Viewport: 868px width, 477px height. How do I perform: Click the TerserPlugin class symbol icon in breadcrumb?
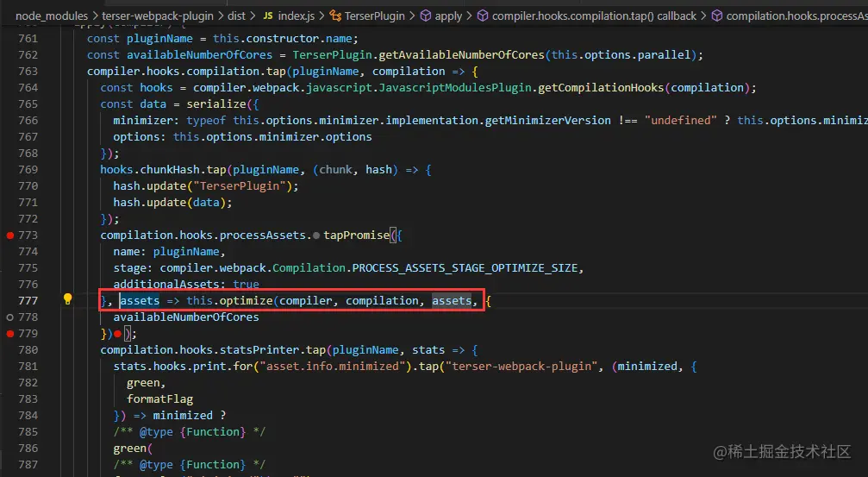point(335,16)
